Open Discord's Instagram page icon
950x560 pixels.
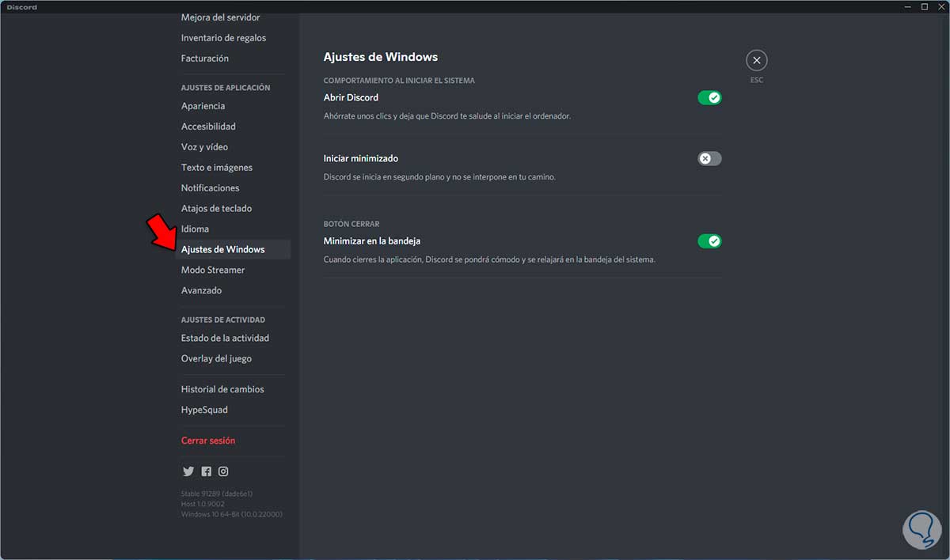click(x=223, y=471)
